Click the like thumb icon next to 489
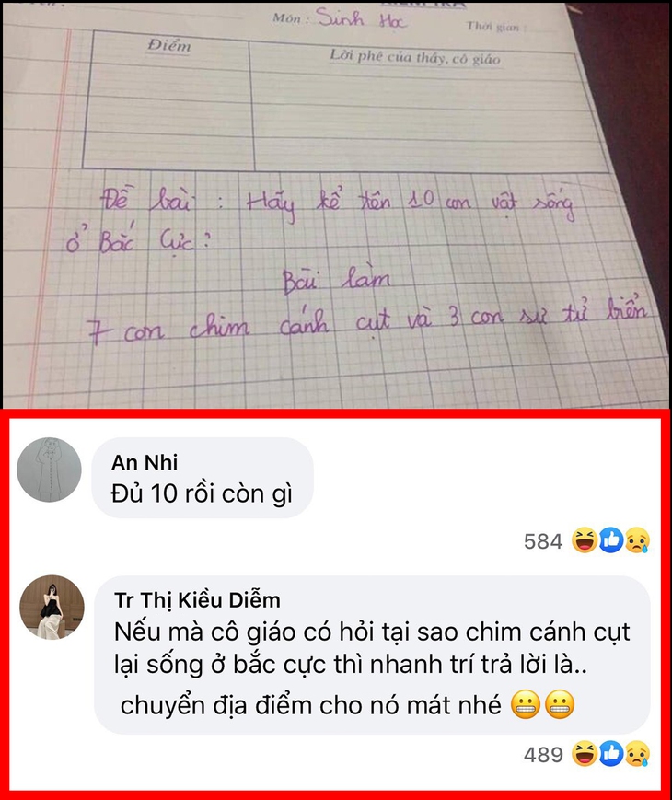 [x=611, y=754]
